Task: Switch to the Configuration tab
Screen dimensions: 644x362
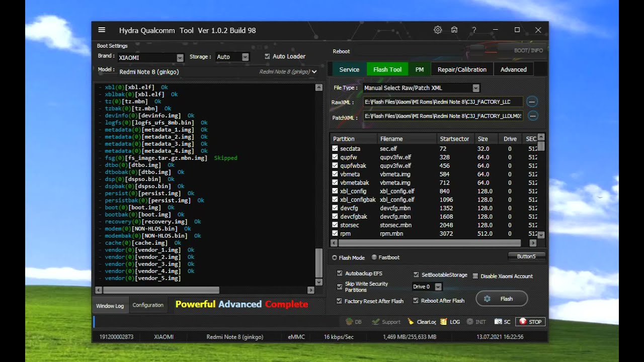Action: [x=148, y=305]
